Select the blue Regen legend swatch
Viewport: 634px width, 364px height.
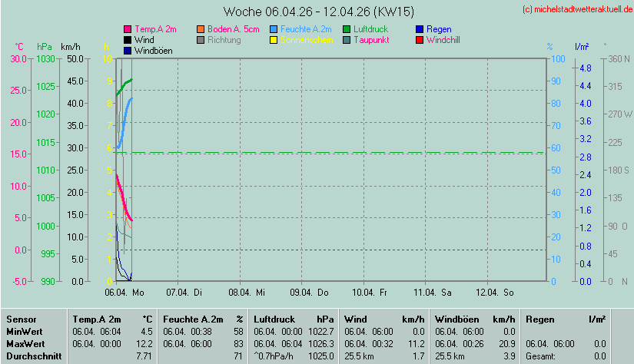420,29
